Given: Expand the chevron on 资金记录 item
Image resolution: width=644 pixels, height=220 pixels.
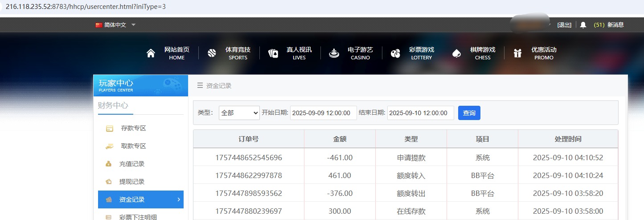Looking at the screenshot, I should [179, 199].
